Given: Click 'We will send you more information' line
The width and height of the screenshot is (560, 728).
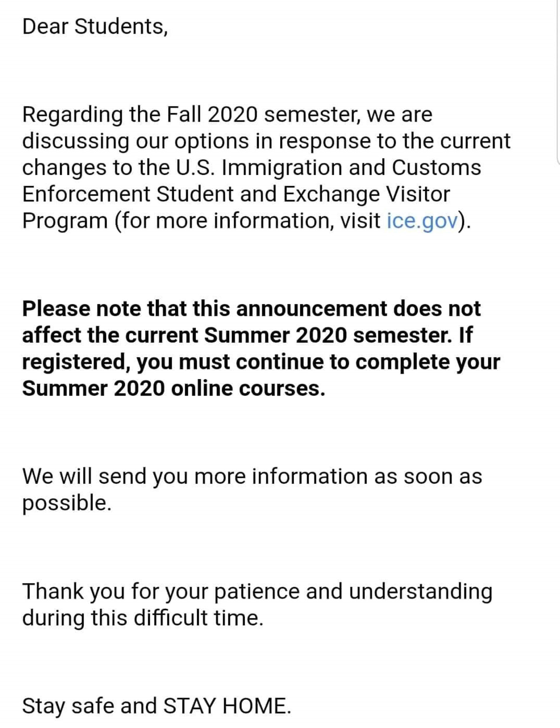Looking at the screenshot, I should click(x=252, y=476).
